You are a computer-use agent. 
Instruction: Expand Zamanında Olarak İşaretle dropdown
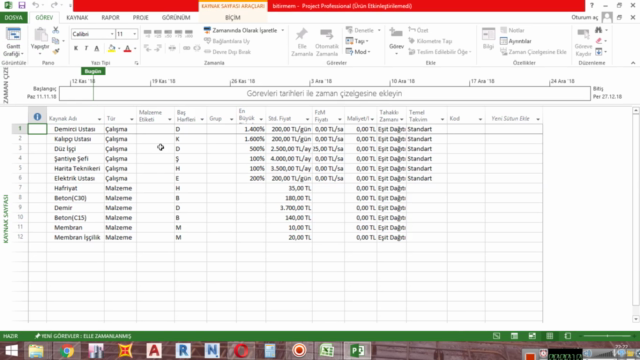[x=282, y=31]
